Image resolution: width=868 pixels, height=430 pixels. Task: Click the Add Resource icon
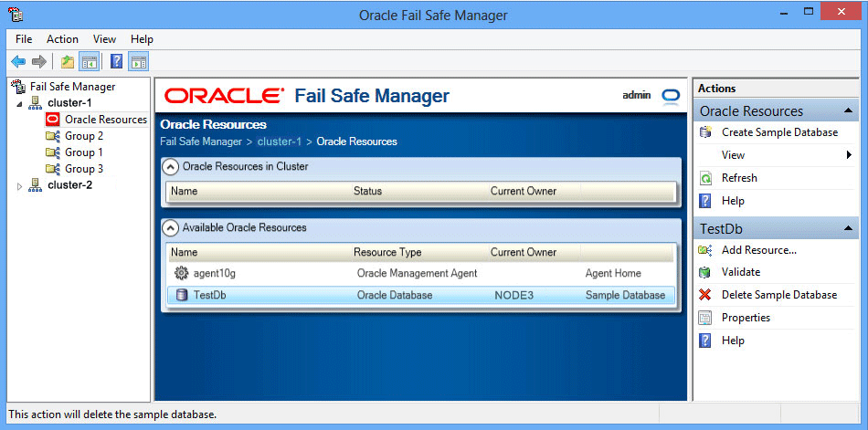coord(705,250)
